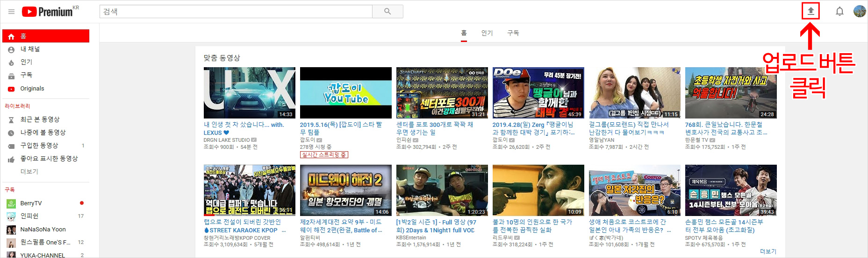Open title 센터를 포토 300개로 꽉꽉 채
This screenshot has height=258, width=868.
tap(435, 129)
